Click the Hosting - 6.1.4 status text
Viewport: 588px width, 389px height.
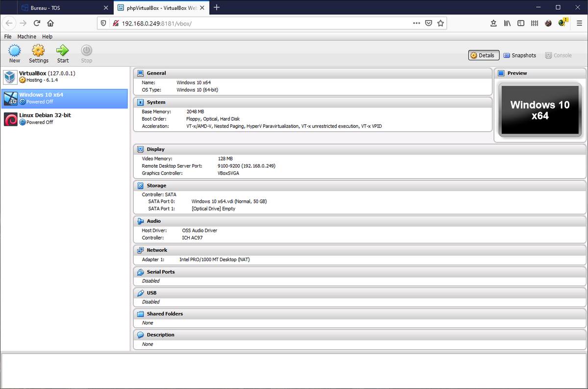pyautogui.click(x=42, y=80)
